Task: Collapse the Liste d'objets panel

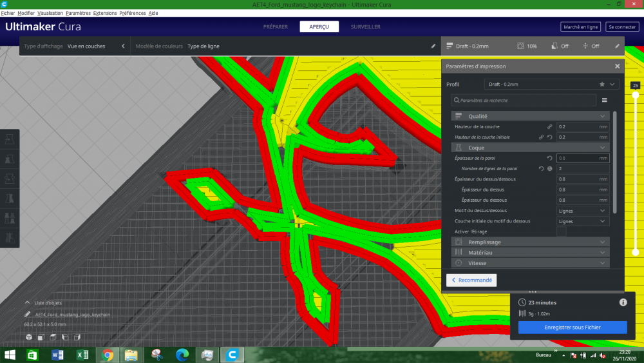Action: pos(27,302)
